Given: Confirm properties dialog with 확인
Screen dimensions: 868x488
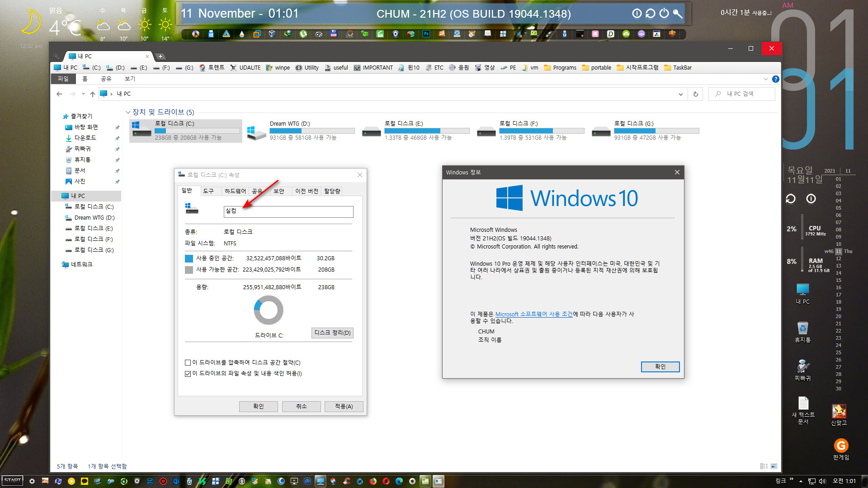Looking at the screenshot, I should click(259, 407).
